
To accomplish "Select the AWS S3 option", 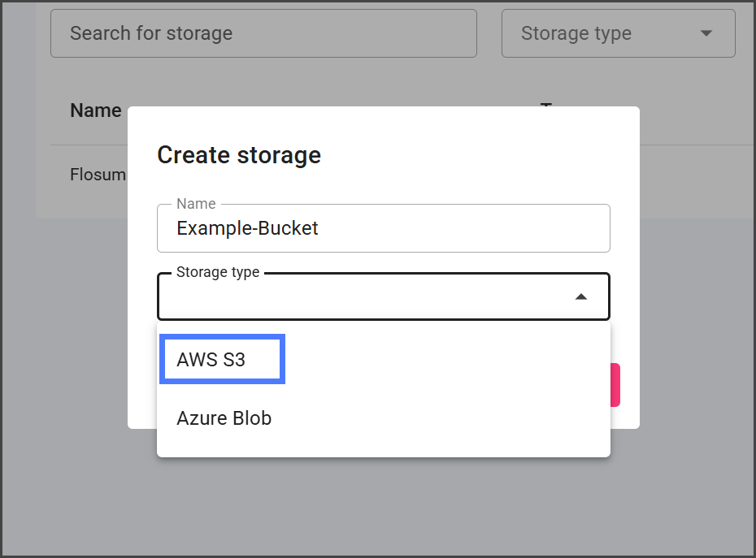I will 211,360.
